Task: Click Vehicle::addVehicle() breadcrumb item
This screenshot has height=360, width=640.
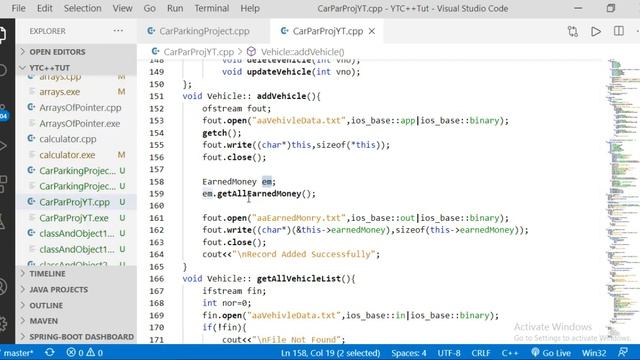Action: click(x=302, y=52)
